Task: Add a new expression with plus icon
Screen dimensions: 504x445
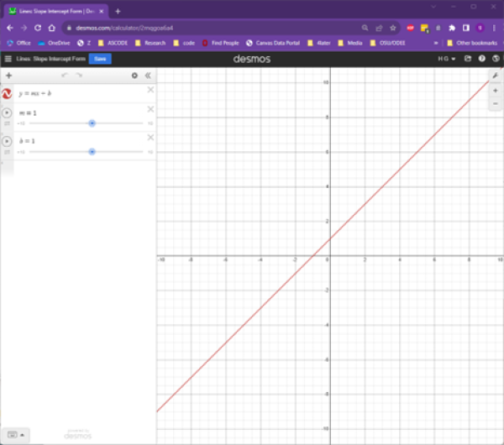Action: (8, 76)
